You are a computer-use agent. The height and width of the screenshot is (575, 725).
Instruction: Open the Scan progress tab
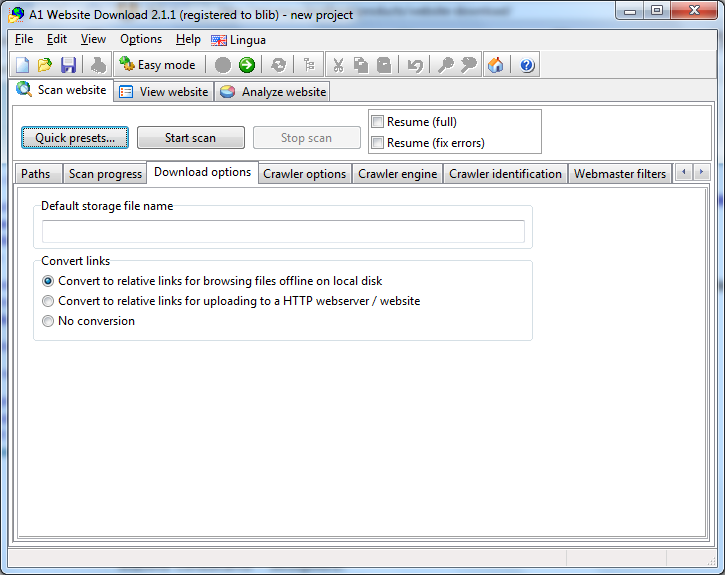click(105, 174)
